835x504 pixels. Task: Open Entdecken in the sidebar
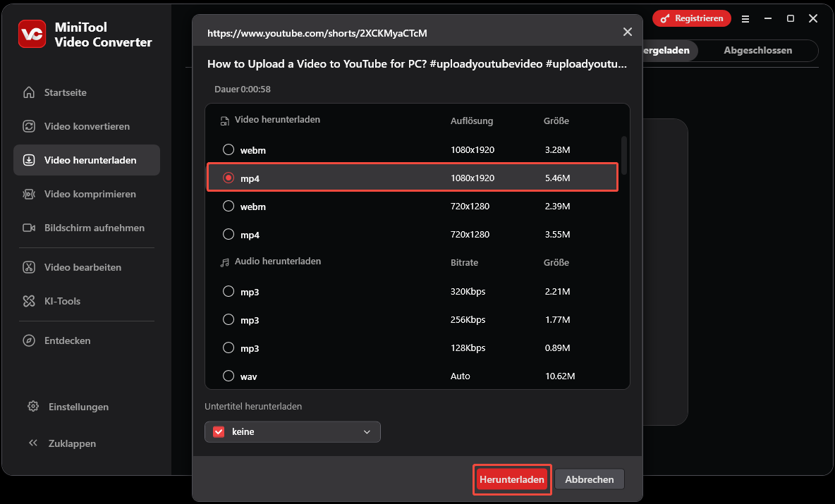coord(86,340)
